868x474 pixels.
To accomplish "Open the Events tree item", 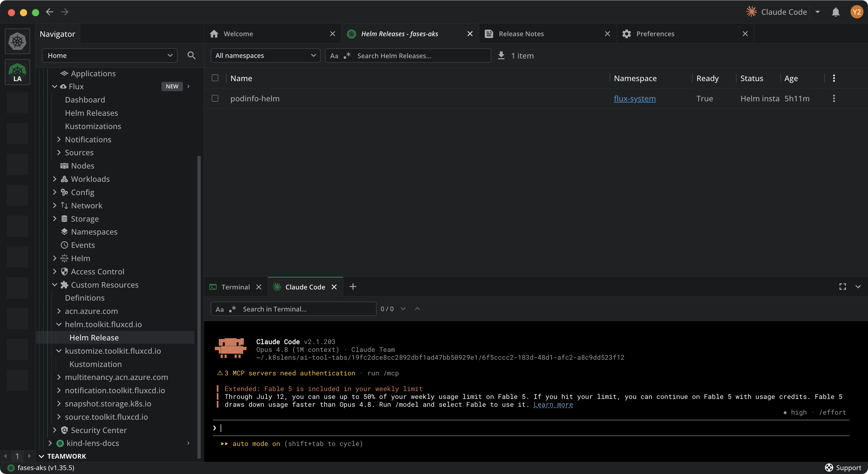I will (83, 245).
